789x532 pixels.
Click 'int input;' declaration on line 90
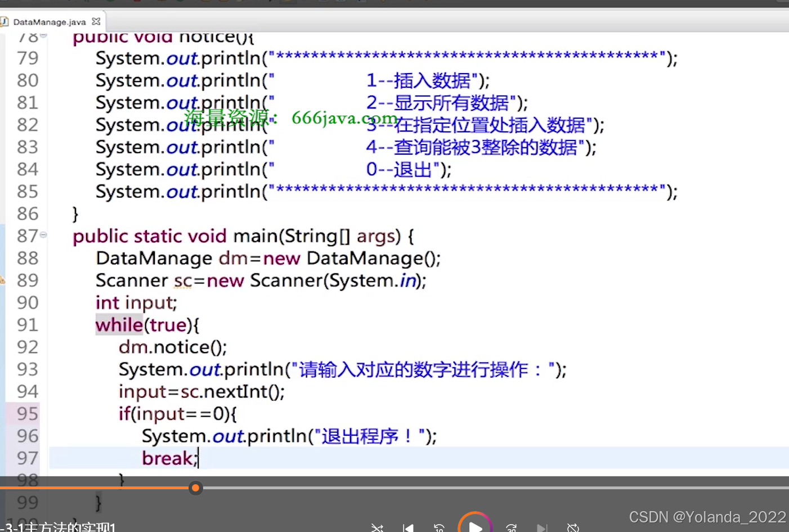(136, 303)
